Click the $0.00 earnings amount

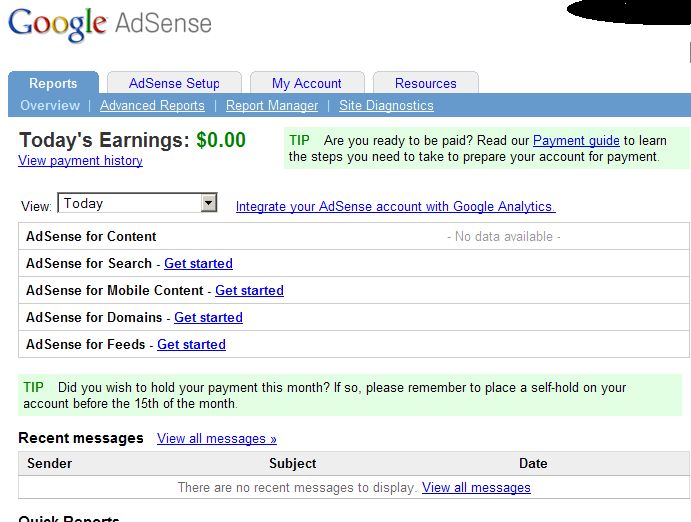[221, 140]
